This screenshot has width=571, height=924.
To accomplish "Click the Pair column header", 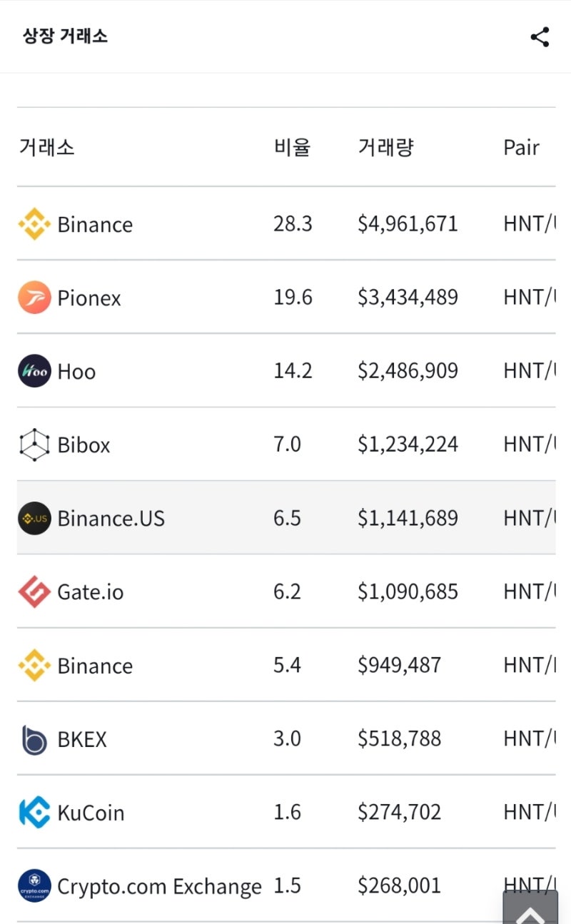I will click(x=521, y=148).
